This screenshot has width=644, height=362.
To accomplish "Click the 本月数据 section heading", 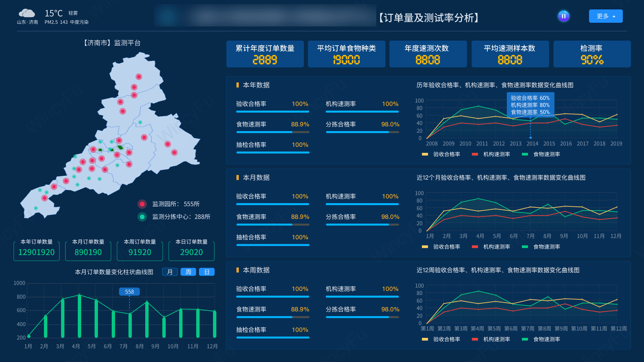I will click(256, 177).
